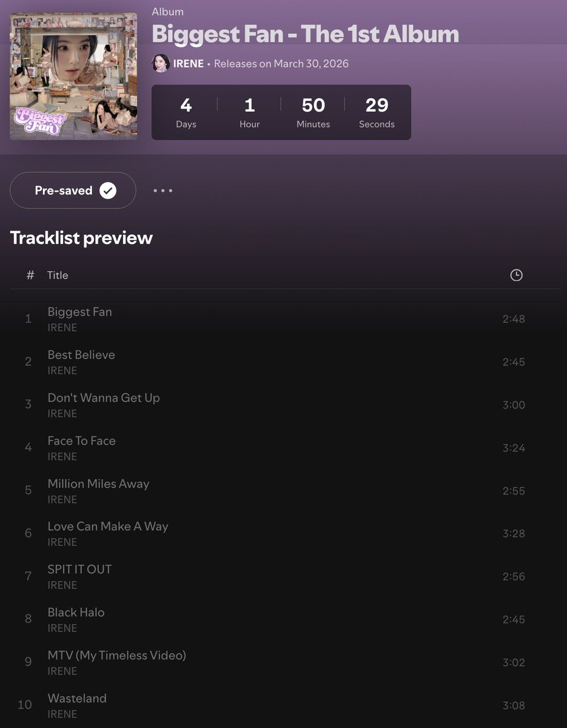Click the 2:55 duration value
Image resolution: width=567 pixels, height=728 pixels.
[514, 491]
